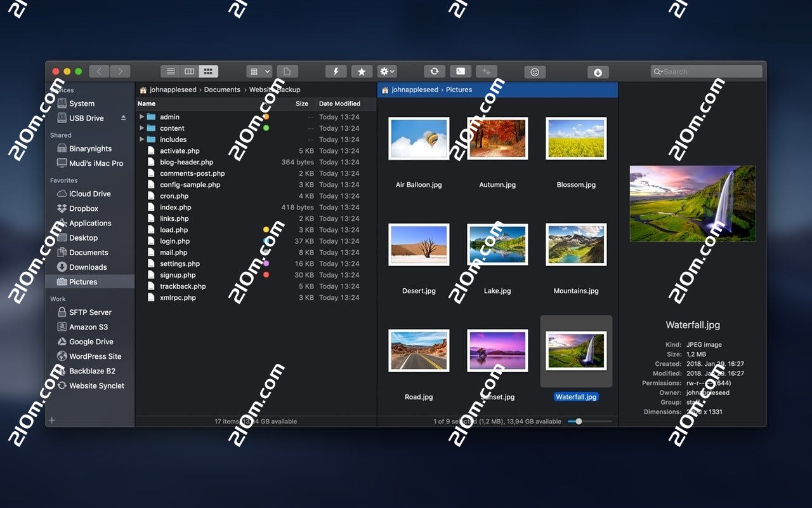Add a sidebar item with plus button

[x=52, y=420]
